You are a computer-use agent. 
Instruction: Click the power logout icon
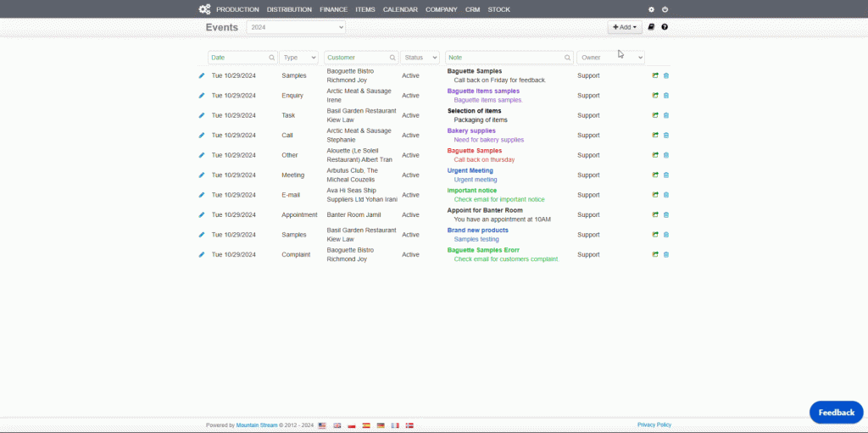point(665,9)
